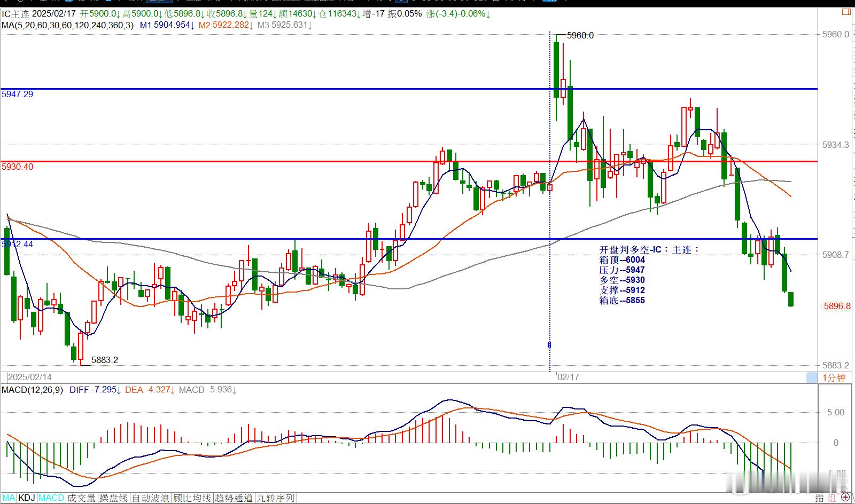Click the 5934.3 price axis label
855x504 pixels.
point(836,145)
